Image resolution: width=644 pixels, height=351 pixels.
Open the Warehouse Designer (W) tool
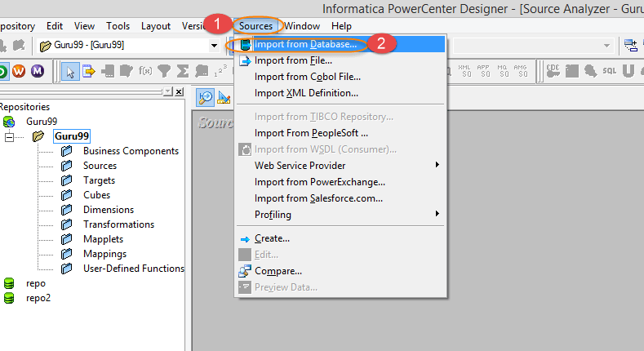coord(19,71)
